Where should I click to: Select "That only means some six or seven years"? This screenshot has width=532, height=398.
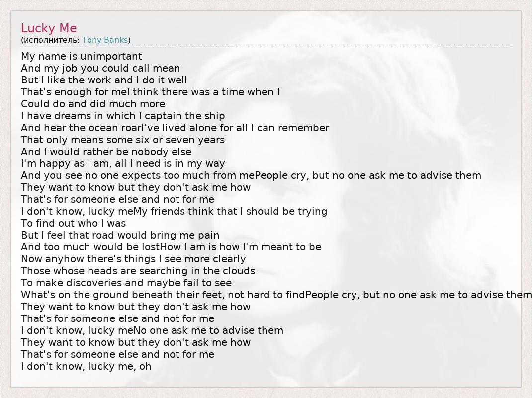(123, 140)
